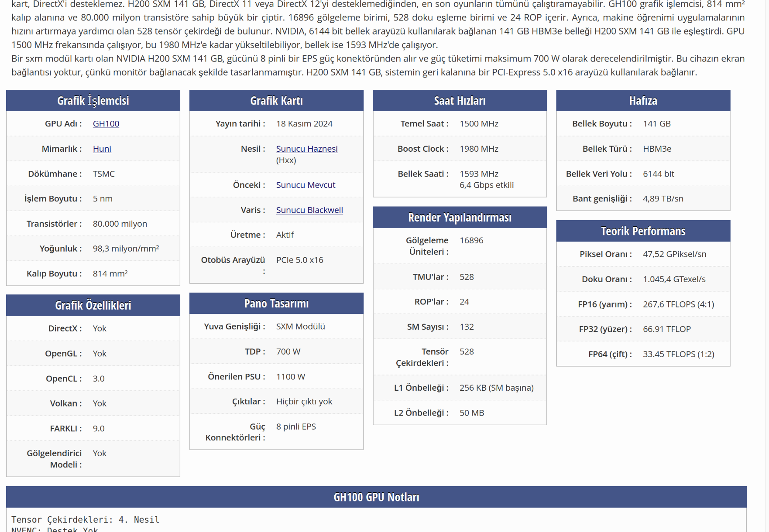
Task: Click the Teorik Performans header
Action: [643, 231]
